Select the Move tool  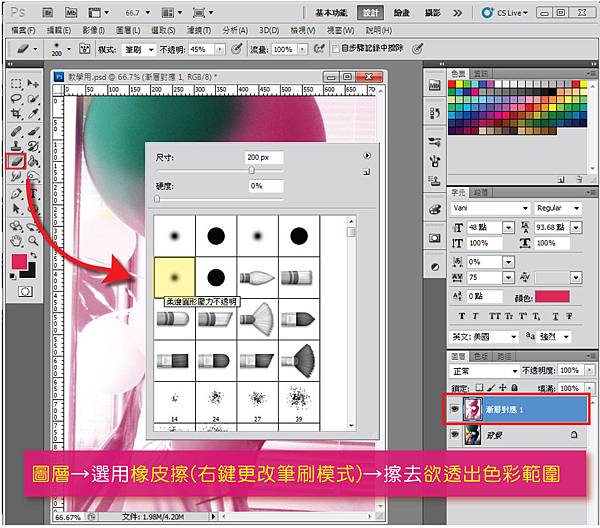(x=33, y=83)
